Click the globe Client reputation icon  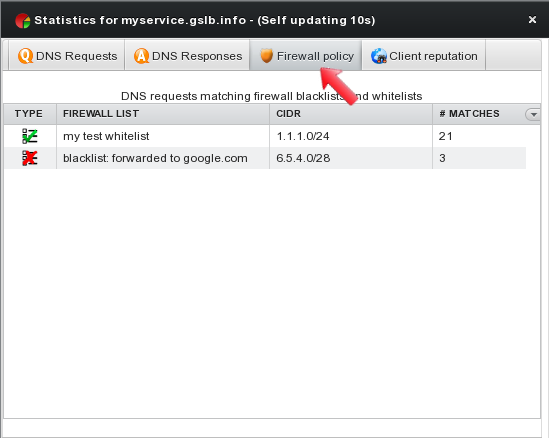coord(379,56)
